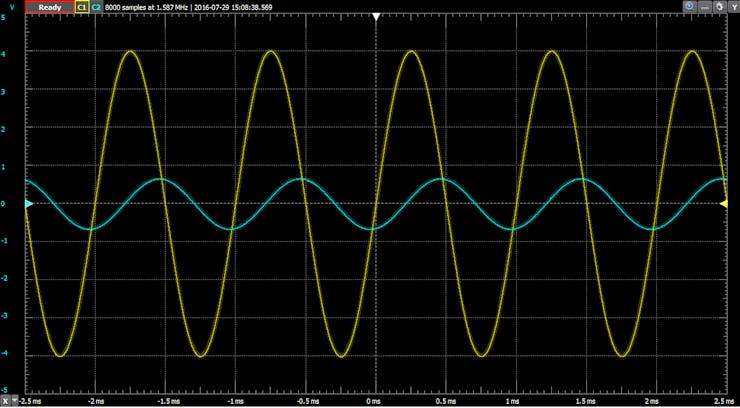Click the '0 ms' time axis label

(373, 401)
